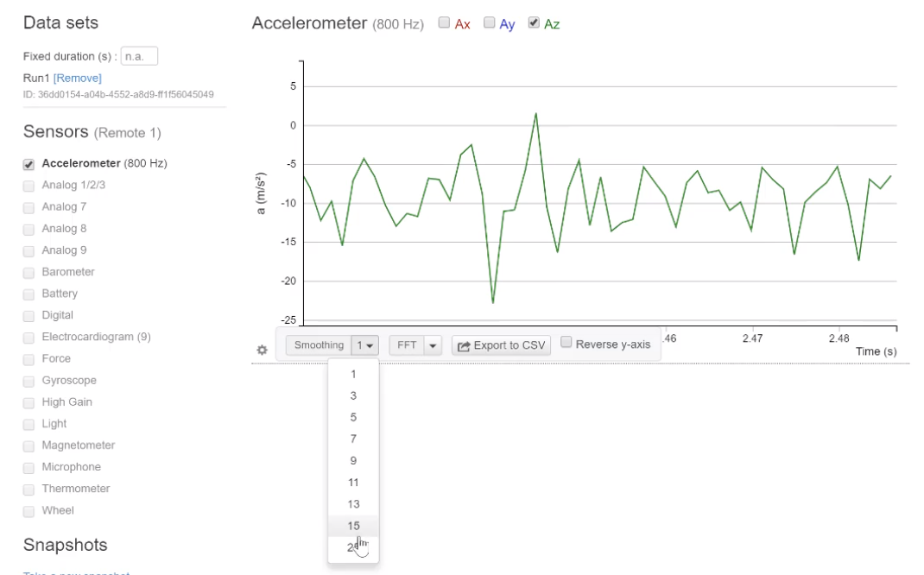The width and height of the screenshot is (924, 575).
Task: Check the Electrocardiogram sensor checkbox
Action: coord(28,338)
